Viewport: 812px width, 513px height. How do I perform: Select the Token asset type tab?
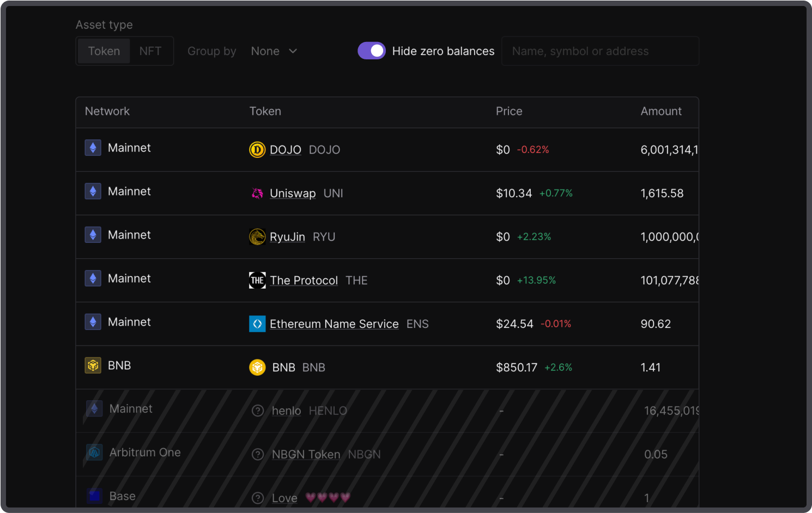(x=104, y=51)
